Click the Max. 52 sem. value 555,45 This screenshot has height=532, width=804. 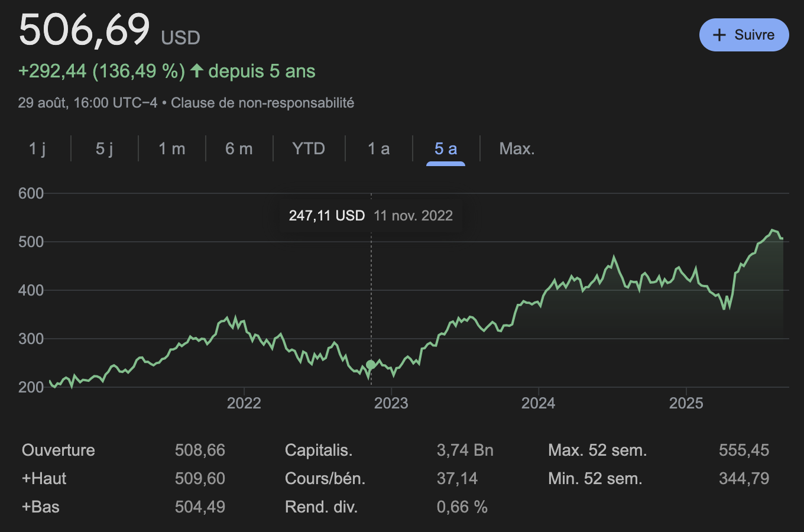point(744,450)
